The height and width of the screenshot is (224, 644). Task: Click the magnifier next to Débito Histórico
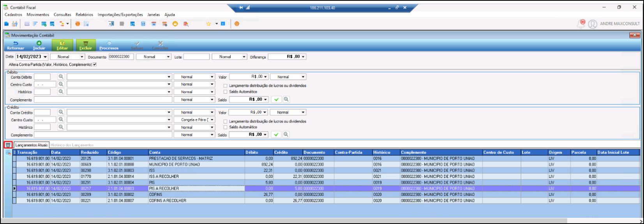coord(61,92)
